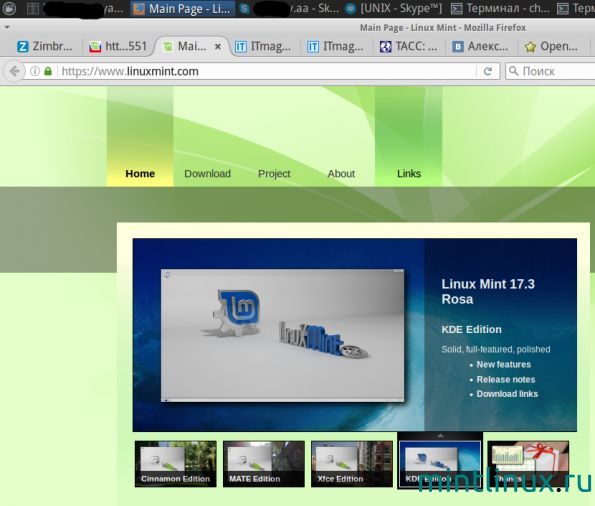Switch to the Open... browser tab
The width and height of the screenshot is (595, 506).
(552, 46)
